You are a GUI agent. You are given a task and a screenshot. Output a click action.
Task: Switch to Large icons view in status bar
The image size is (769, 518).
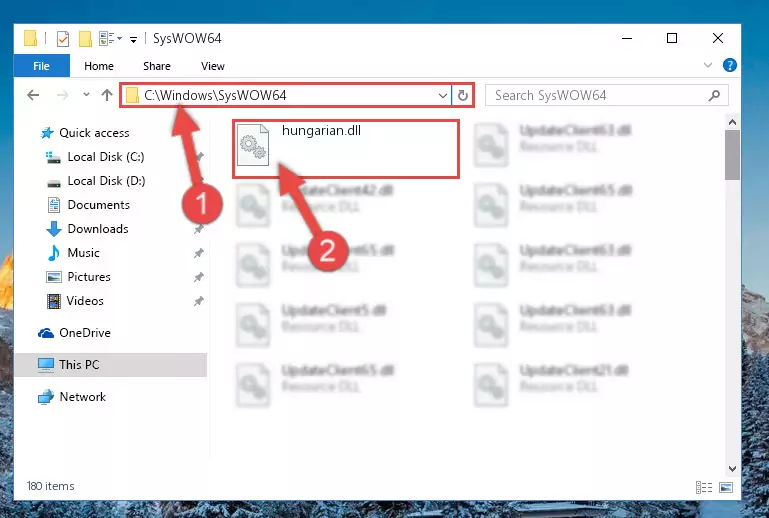726,487
